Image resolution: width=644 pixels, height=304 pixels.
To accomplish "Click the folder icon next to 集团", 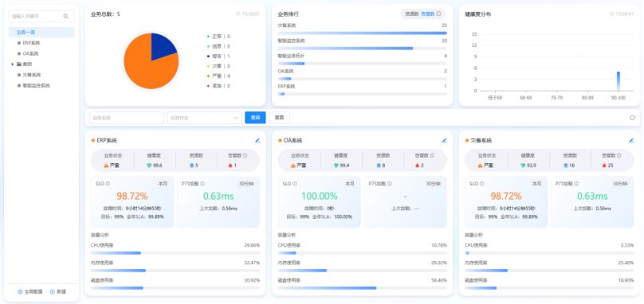I will [x=19, y=64].
